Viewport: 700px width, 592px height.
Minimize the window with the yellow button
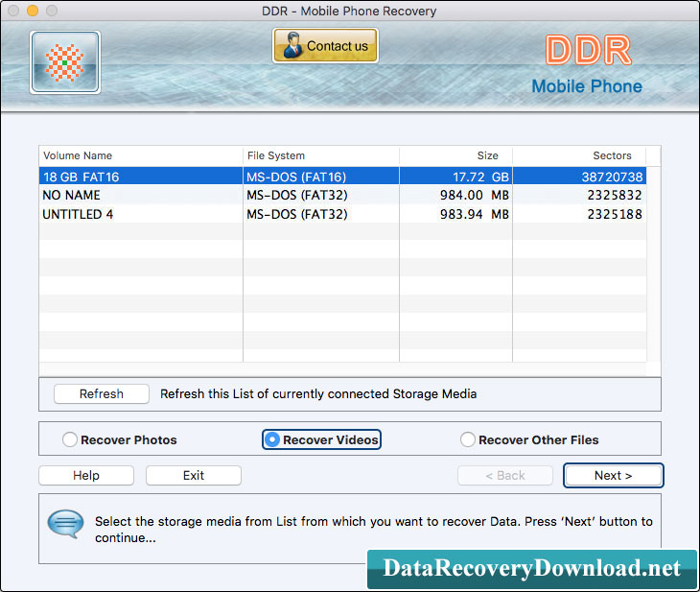coord(33,11)
